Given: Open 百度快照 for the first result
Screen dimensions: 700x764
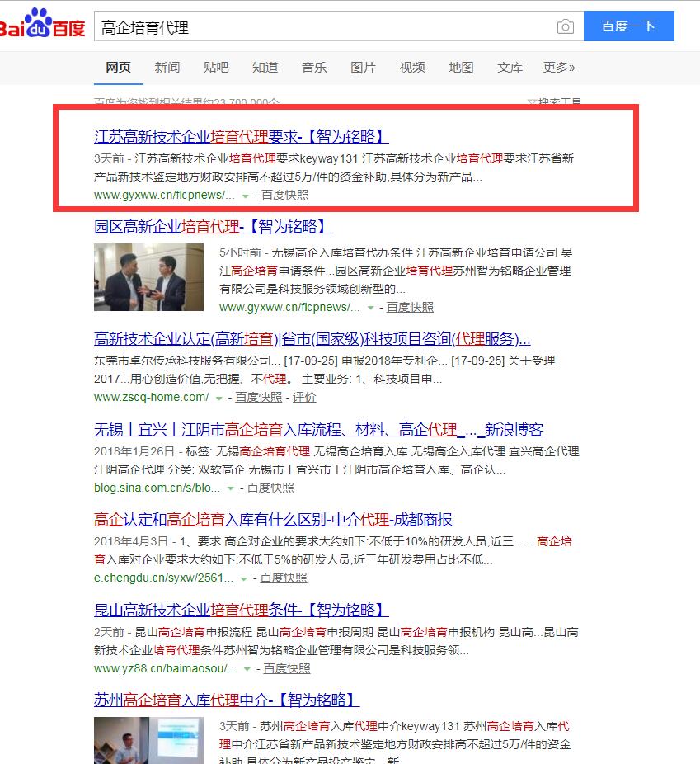Looking at the screenshot, I should pyautogui.click(x=285, y=196).
